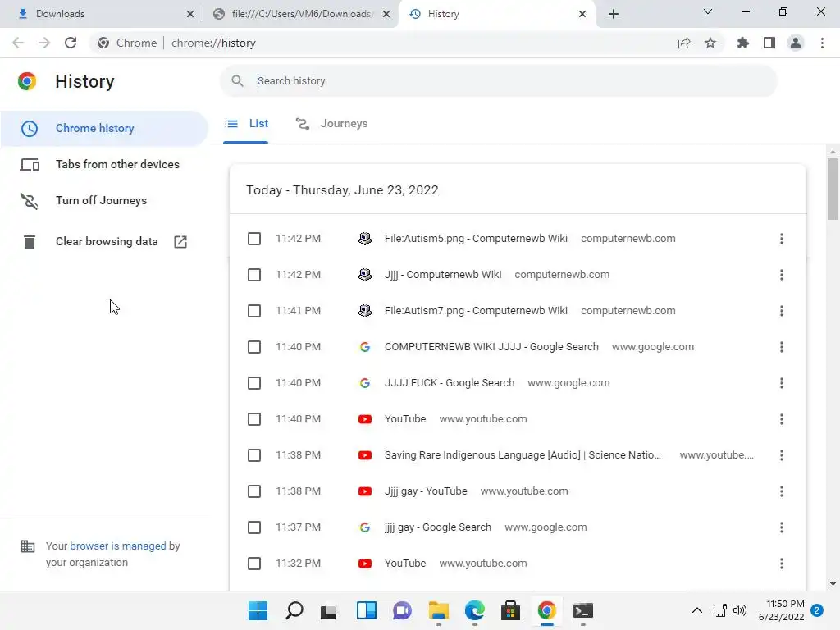This screenshot has height=630, width=840.
Task: Click the Search history field
Action: [498, 81]
